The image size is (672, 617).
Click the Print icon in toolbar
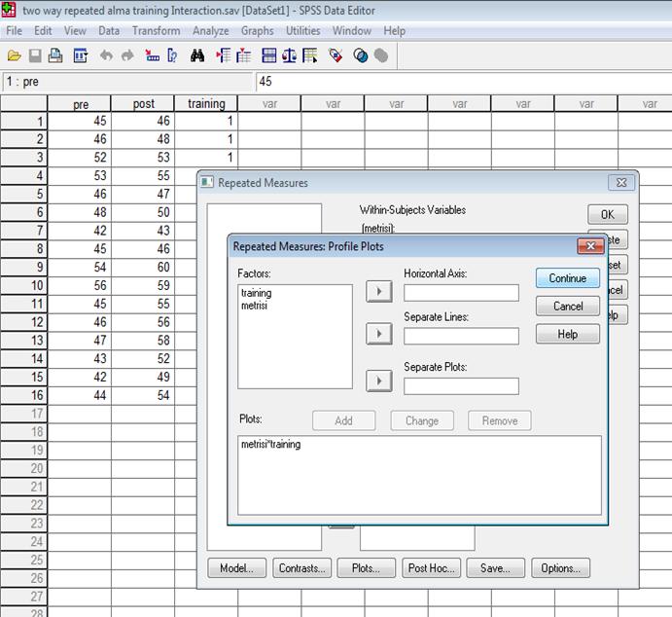click(x=55, y=55)
